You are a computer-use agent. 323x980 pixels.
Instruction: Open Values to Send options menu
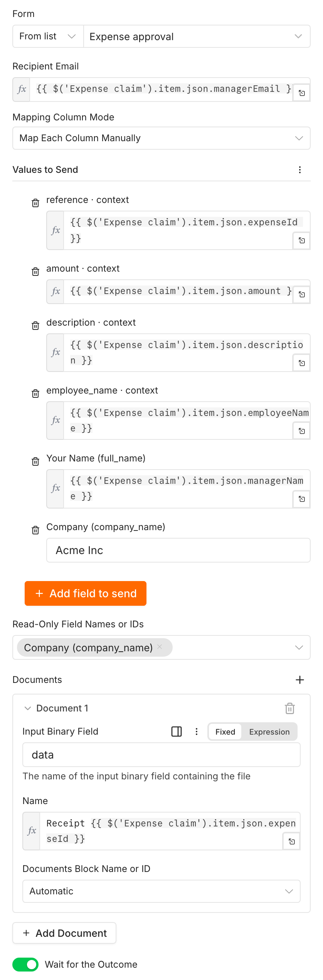coord(300,170)
